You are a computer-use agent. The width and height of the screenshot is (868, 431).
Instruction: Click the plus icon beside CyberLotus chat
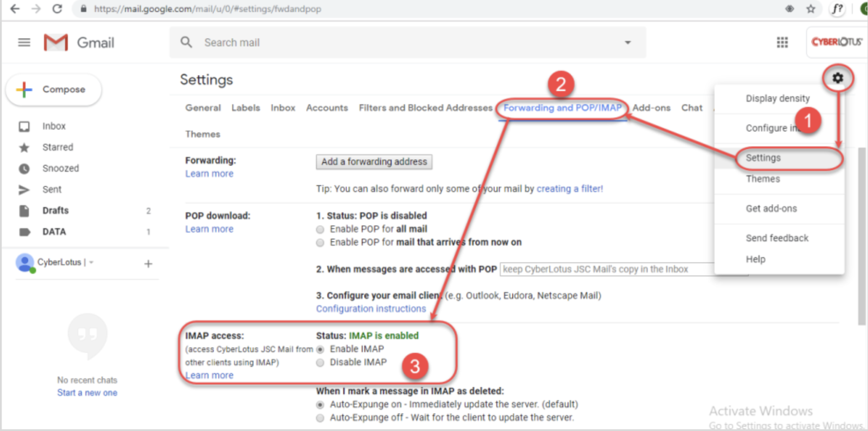click(x=148, y=264)
